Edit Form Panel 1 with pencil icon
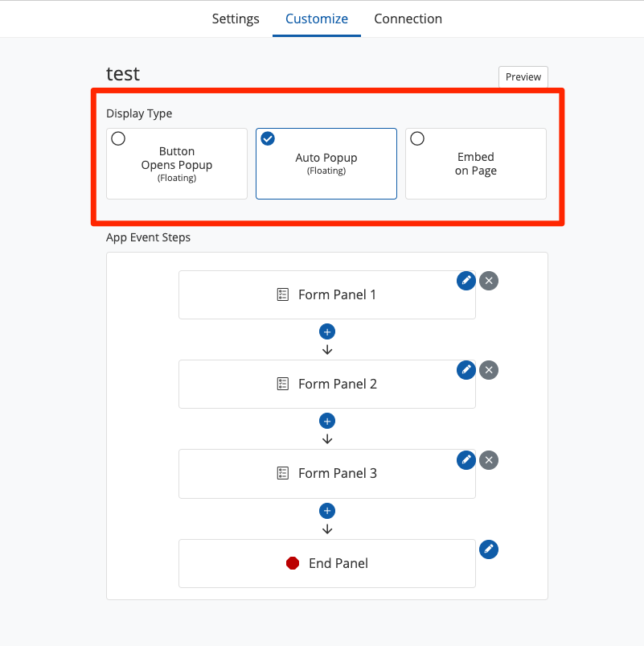644x646 pixels. (x=466, y=280)
